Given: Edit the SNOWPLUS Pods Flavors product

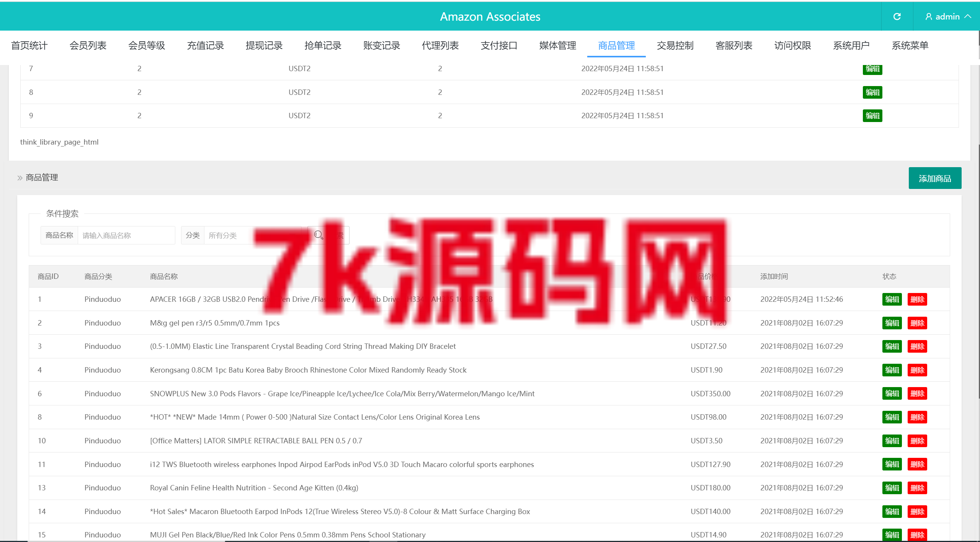Looking at the screenshot, I should tap(892, 394).
